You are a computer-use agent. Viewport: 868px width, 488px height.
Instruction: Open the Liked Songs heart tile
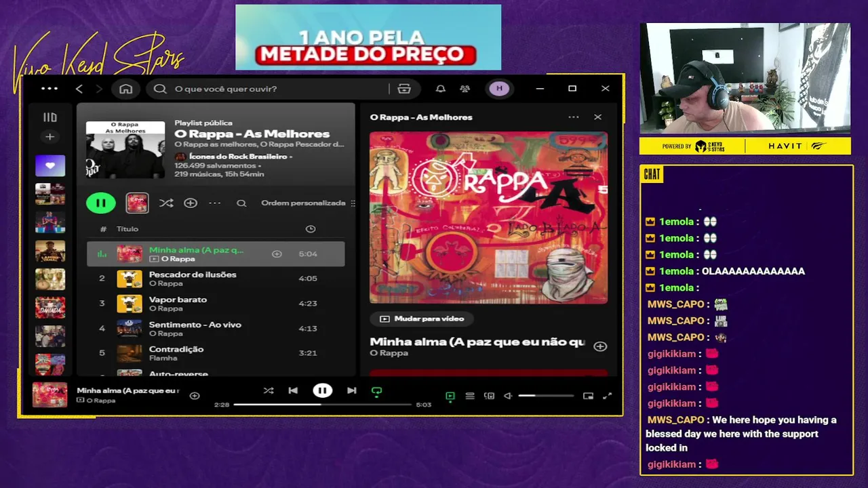[50, 165]
